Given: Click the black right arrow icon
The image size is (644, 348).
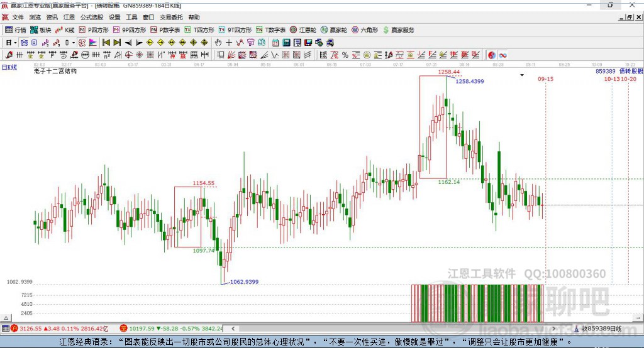Looking at the screenshot, I should 139,42.
